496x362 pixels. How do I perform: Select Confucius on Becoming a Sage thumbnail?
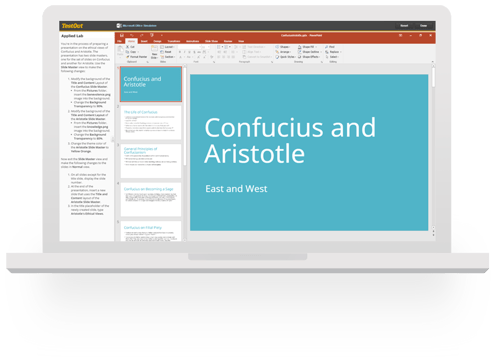[x=151, y=199]
